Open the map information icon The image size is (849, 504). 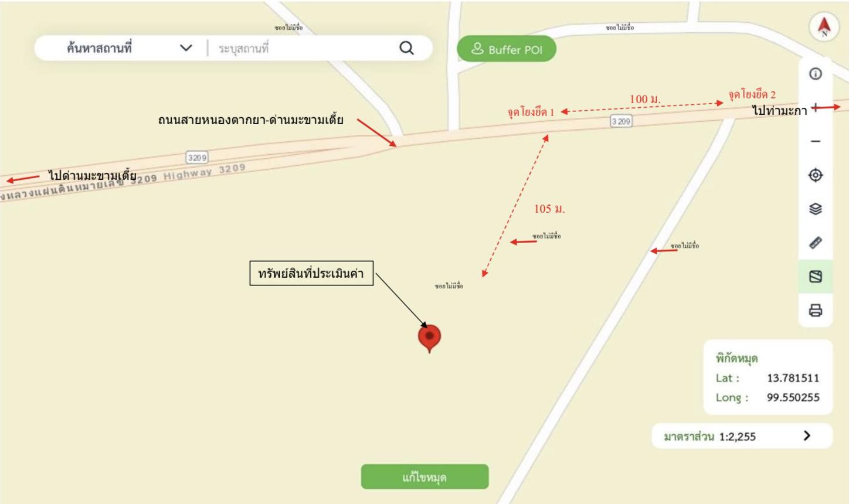coord(816,74)
